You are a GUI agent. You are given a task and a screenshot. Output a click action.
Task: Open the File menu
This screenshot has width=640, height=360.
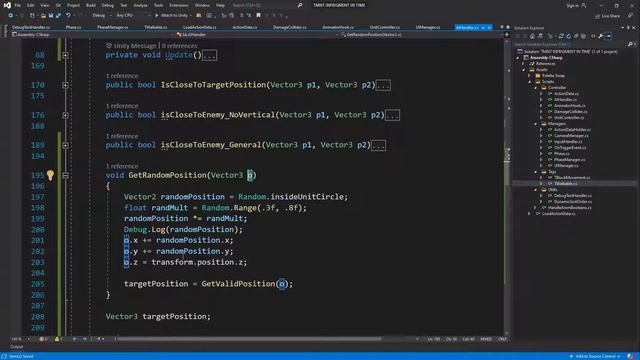(18, 5)
